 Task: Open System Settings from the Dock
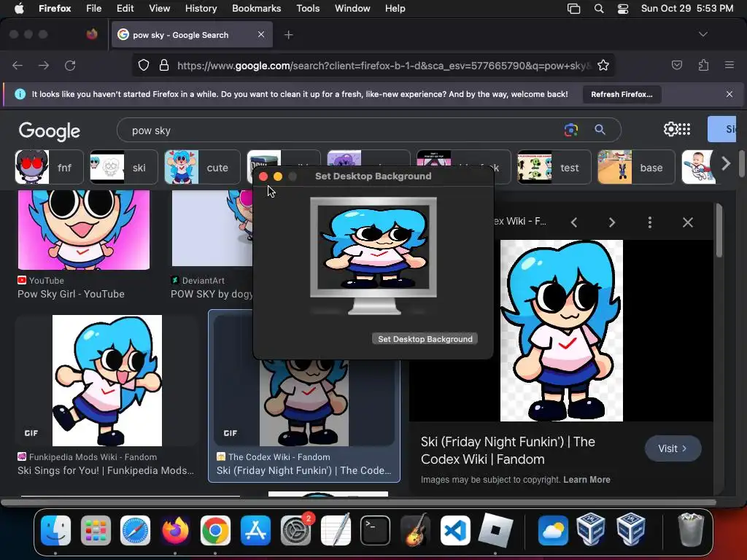point(296,530)
